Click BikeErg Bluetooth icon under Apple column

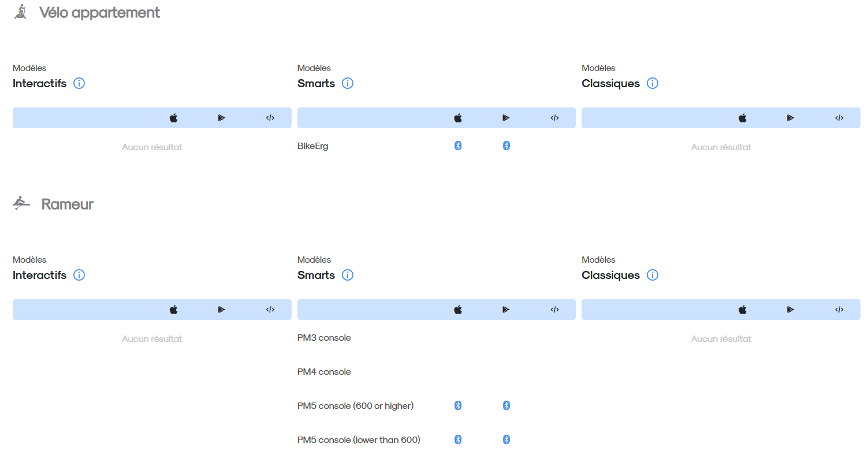[458, 146]
